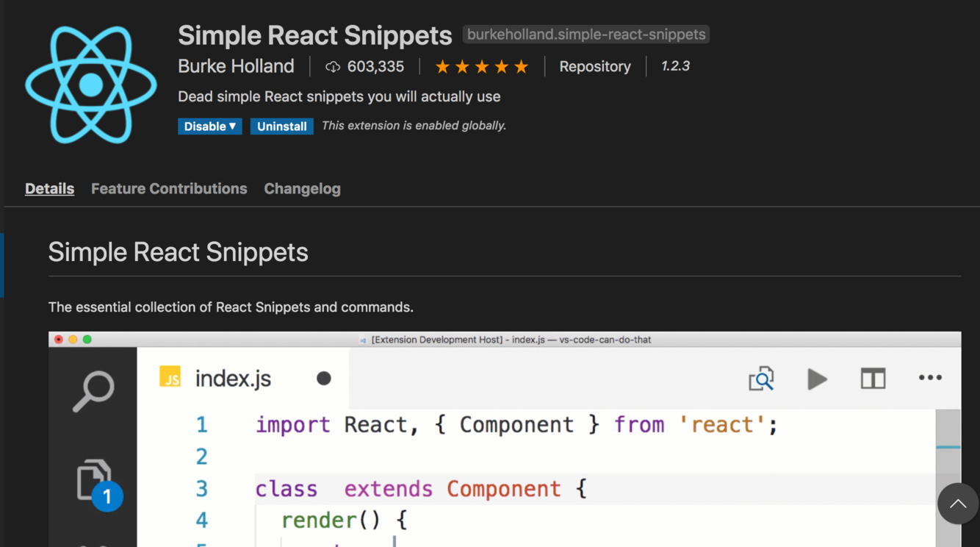Click the Simple React Snippets extension title
980x547 pixels.
click(x=314, y=35)
